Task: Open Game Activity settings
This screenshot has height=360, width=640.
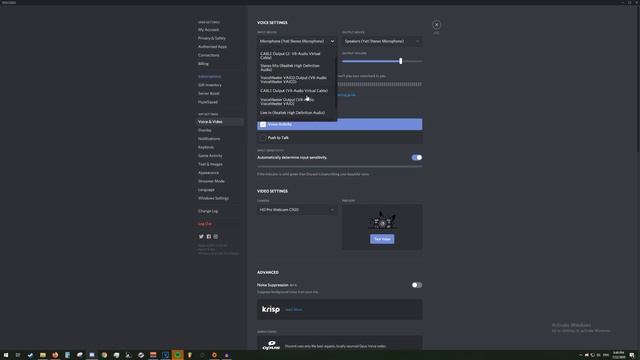Action: point(210,156)
